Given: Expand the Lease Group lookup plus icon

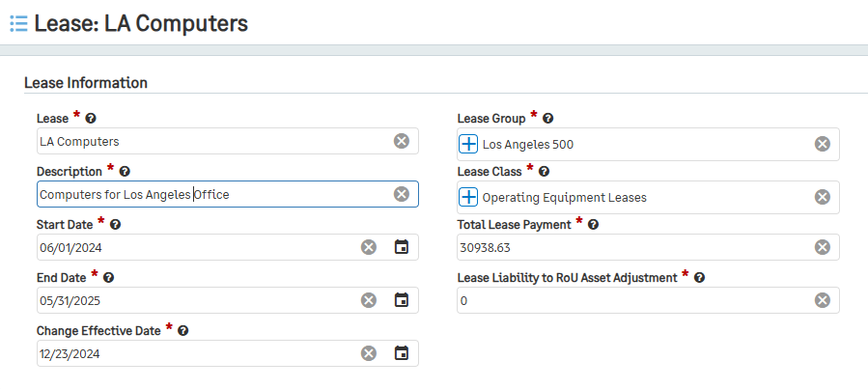Looking at the screenshot, I should pos(468,145).
